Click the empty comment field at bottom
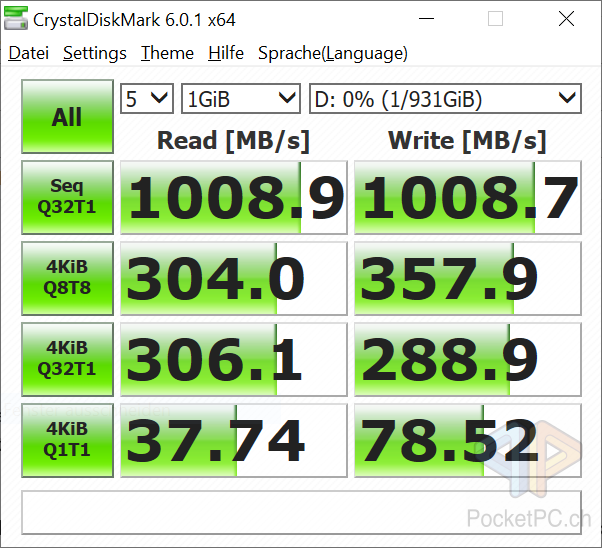The width and height of the screenshot is (602, 548). tap(301, 510)
